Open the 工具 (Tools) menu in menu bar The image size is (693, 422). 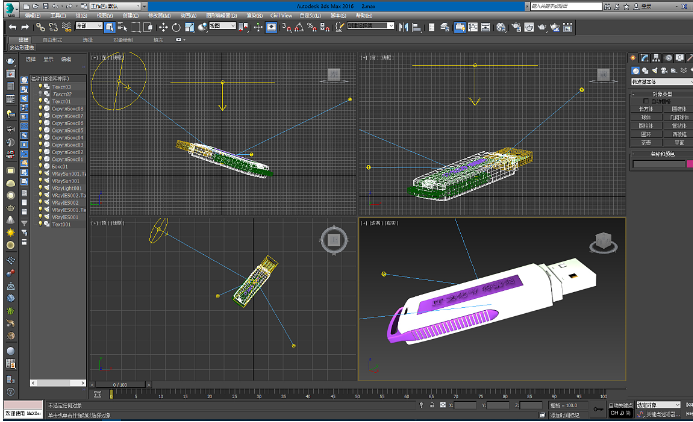point(59,16)
